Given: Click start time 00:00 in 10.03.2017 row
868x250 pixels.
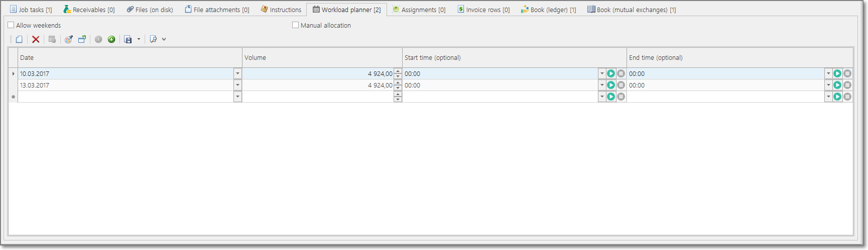Looking at the screenshot, I should [x=501, y=73].
